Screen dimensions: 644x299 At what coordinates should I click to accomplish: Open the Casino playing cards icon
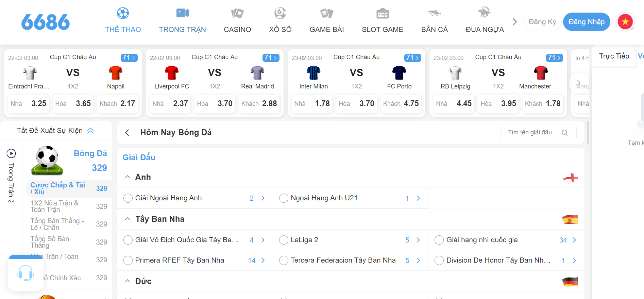237,13
